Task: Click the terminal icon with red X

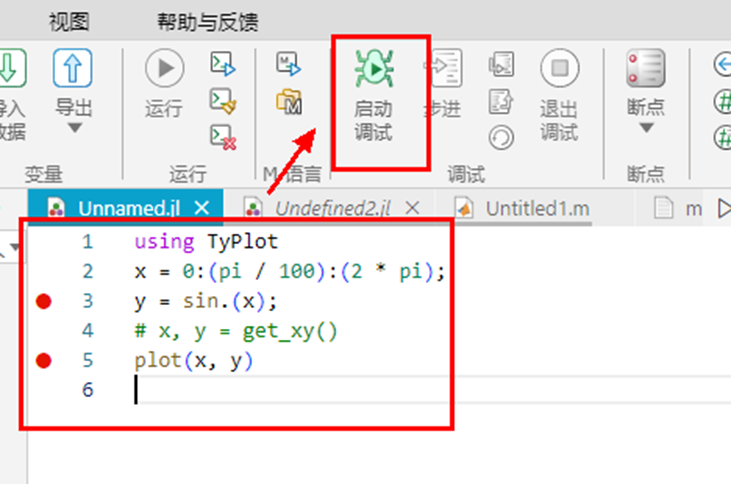Action: (223, 138)
